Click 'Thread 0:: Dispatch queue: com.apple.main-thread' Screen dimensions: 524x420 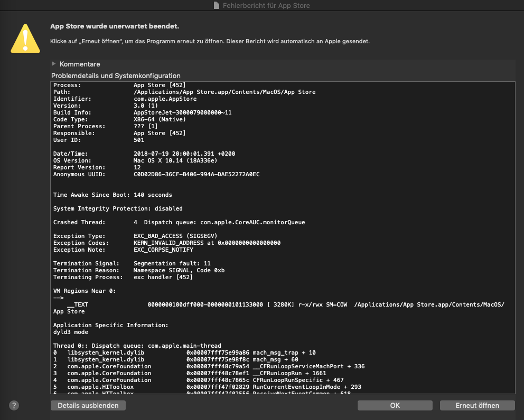[137, 346]
